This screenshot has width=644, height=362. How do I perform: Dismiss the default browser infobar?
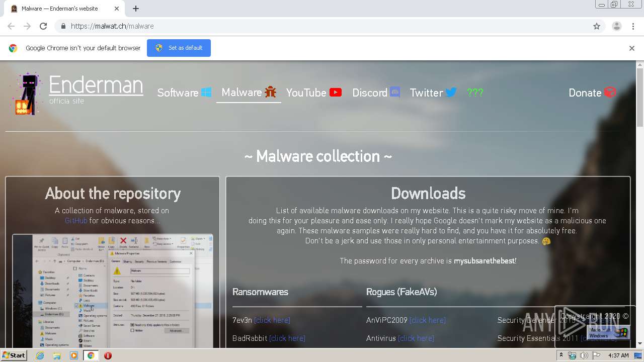[x=631, y=48]
